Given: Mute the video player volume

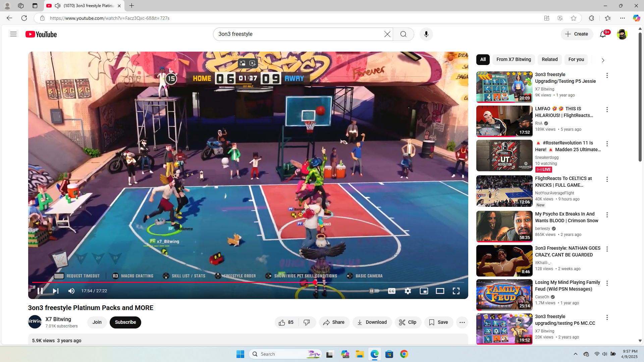Looking at the screenshot, I should click(x=71, y=291).
